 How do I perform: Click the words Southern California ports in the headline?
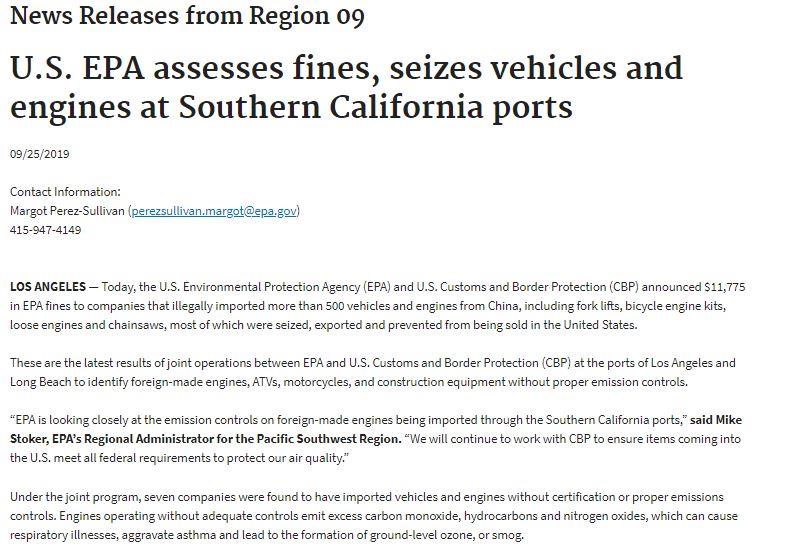(x=376, y=107)
